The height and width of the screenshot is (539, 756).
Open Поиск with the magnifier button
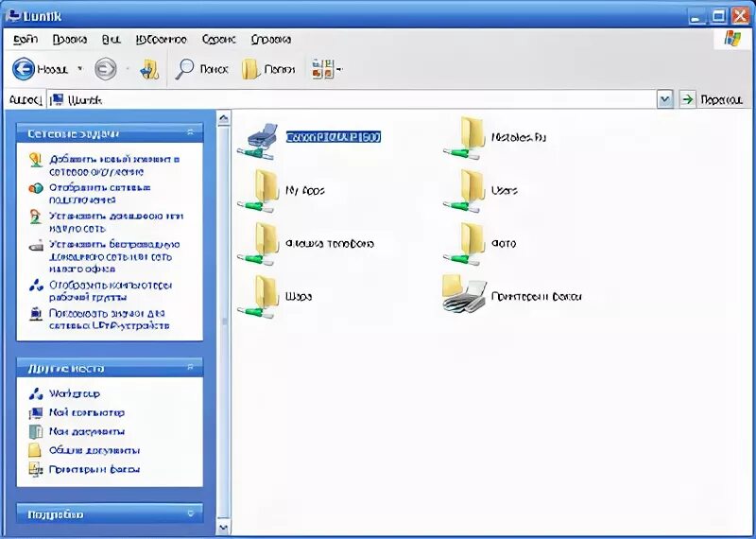tap(201, 69)
